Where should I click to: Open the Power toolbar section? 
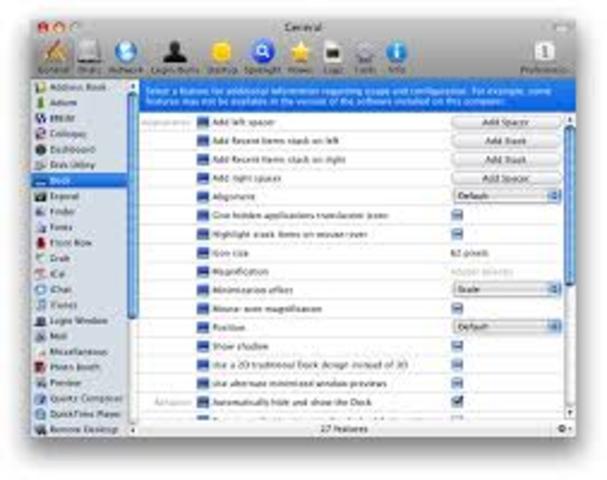[300, 57]
